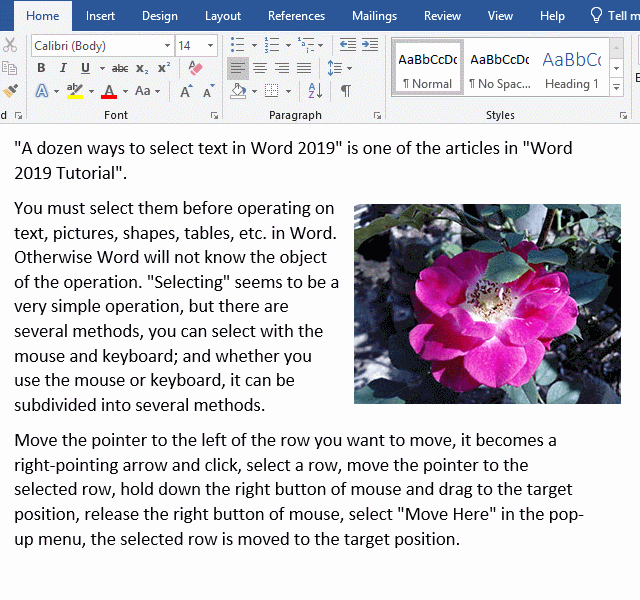Screen dimensions: 640x600
Task: Click the Decrease Font Size icon
Action: 209,91
